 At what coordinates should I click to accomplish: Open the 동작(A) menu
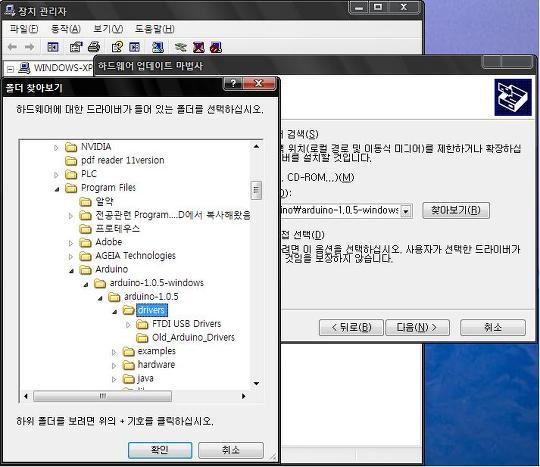click(65, 29)
